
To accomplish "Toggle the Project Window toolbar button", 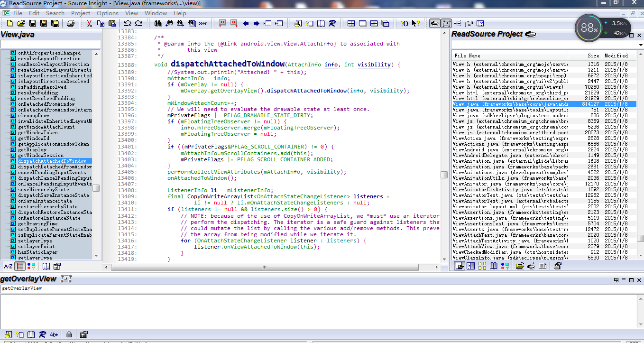I will pyautogui.click(x=434, y=23).
